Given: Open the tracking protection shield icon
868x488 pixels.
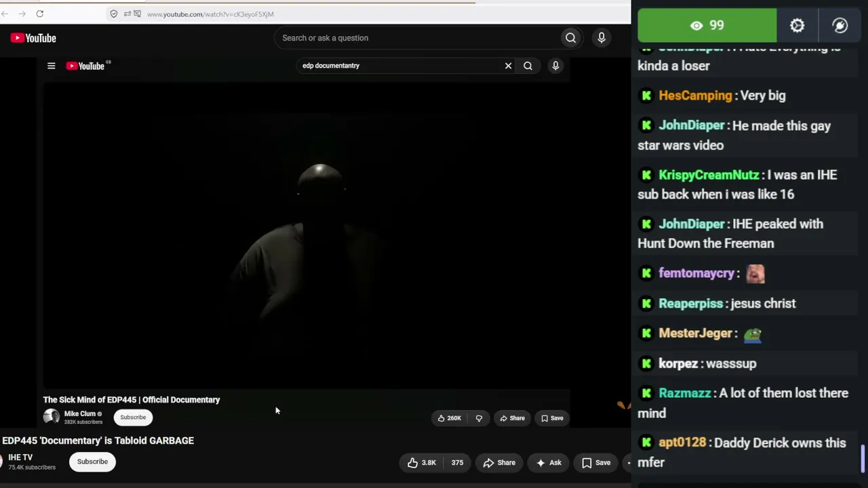Looking at the screenshot, I should tap(114, 14).
